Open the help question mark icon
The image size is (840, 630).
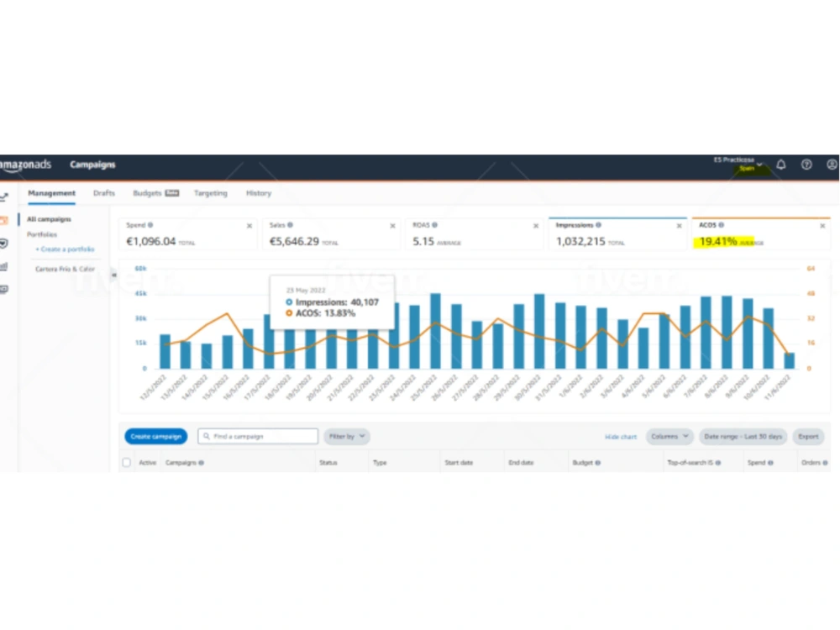[x=806, y=165]
